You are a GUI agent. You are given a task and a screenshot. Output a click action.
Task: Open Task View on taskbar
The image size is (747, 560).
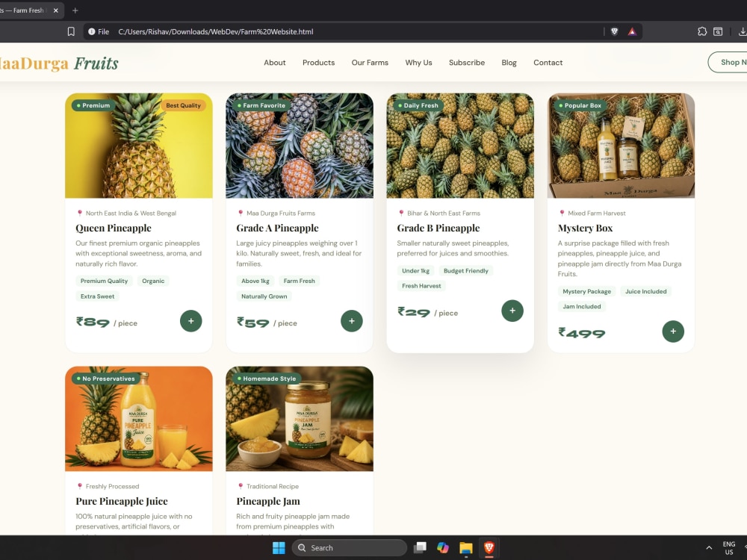coord(420,547)
